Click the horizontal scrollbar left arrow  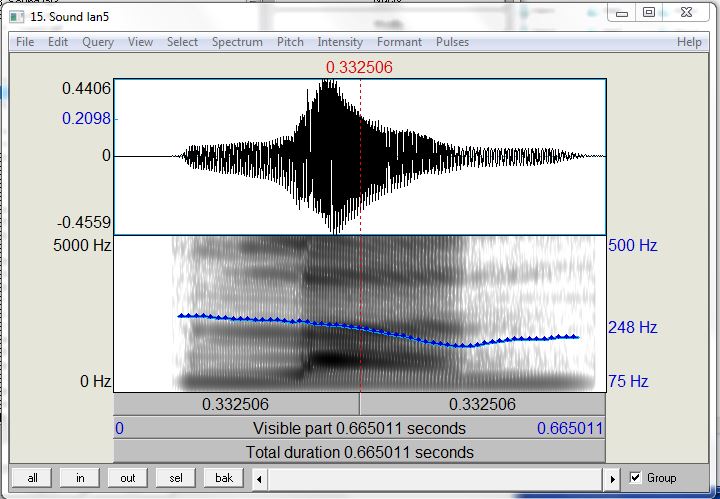(259, 479)
